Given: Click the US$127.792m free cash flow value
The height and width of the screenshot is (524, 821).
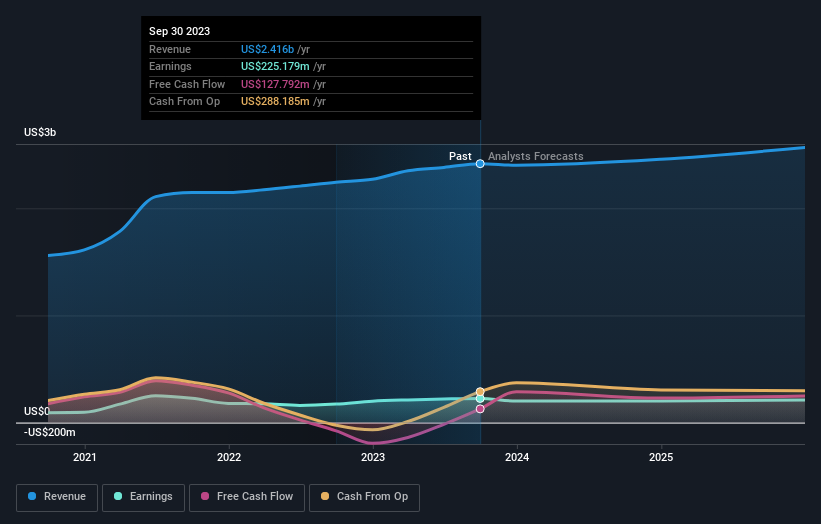Looking at the screenshot, I should coord(275,84).
